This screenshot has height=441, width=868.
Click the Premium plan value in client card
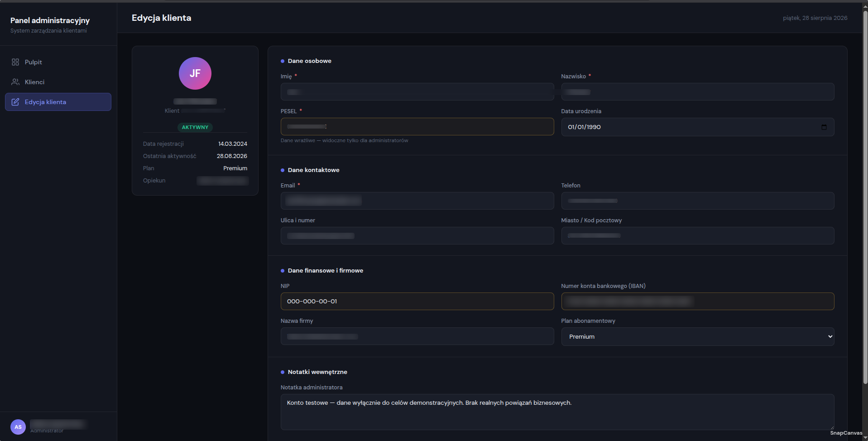click(235, 168)
